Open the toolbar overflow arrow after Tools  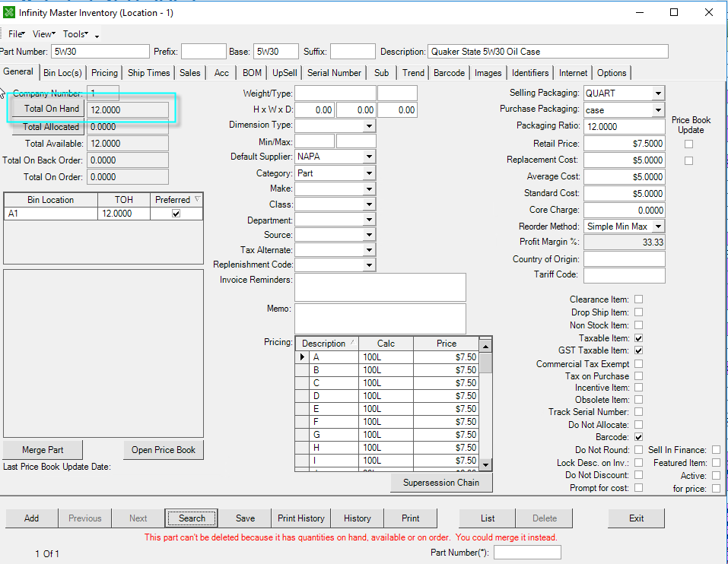[x=97, y=36]
